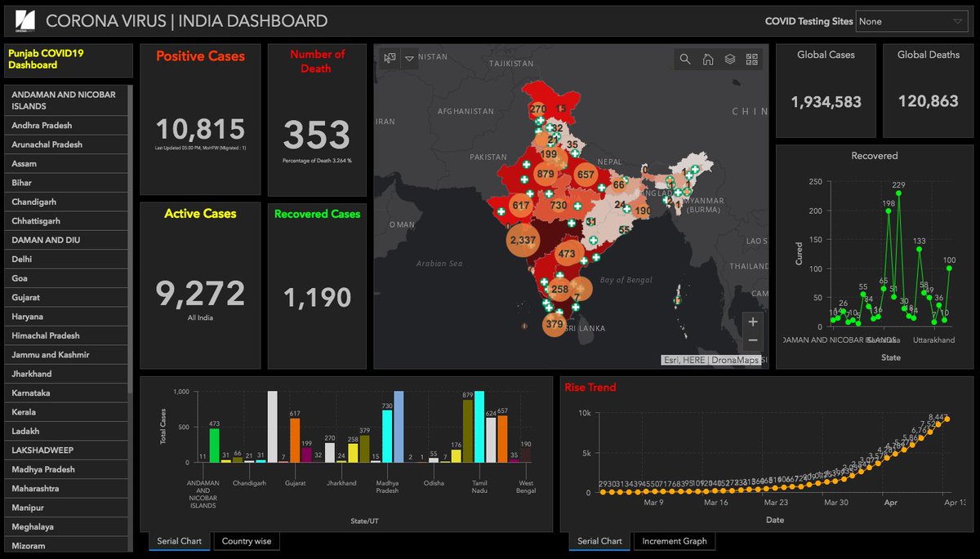
Task: Select Goa in state list
Action: (x=65, y=278)
